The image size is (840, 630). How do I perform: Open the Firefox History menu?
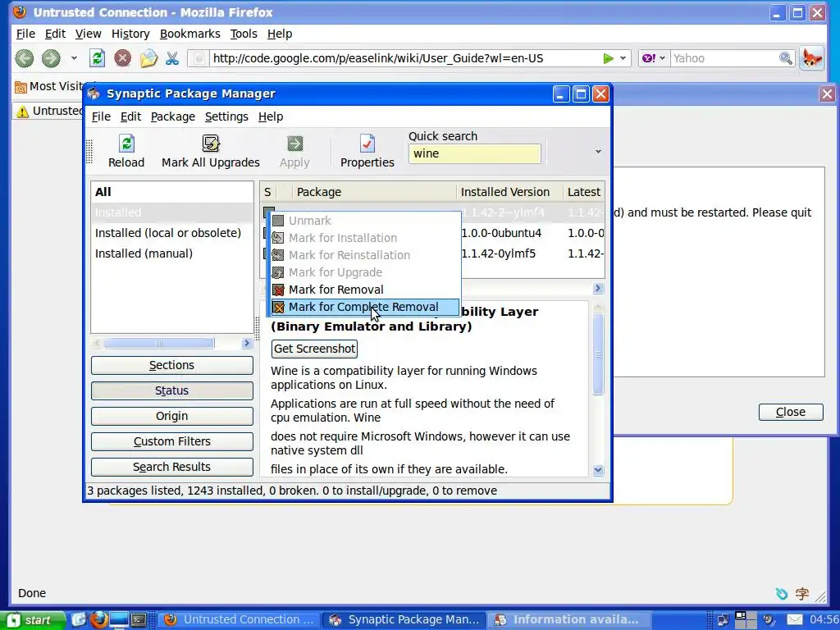[x=130, y=34]
